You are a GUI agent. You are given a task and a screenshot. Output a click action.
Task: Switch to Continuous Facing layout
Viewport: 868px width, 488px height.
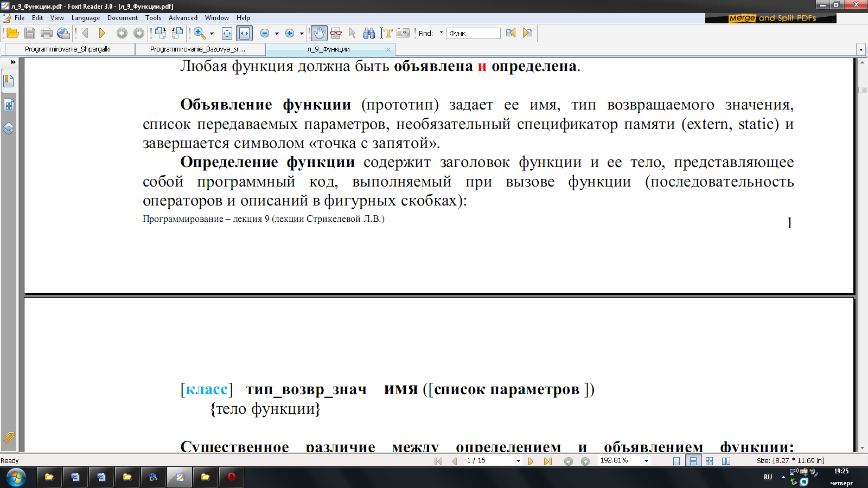pyautogui.click(x=709, y=461)
